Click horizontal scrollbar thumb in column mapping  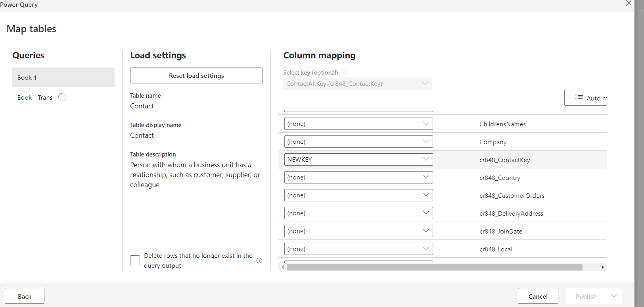[435, 267]
